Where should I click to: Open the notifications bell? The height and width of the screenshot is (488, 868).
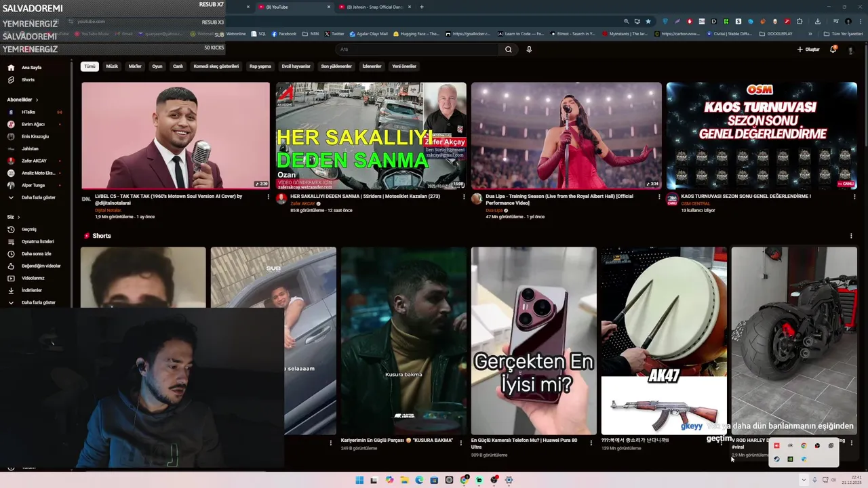click(833, 49)
